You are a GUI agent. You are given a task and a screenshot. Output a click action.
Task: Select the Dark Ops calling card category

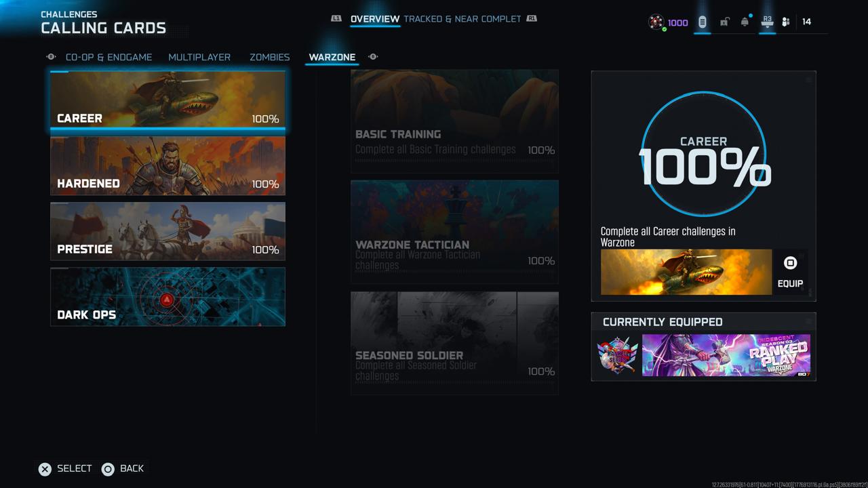[x=167, y=297]
